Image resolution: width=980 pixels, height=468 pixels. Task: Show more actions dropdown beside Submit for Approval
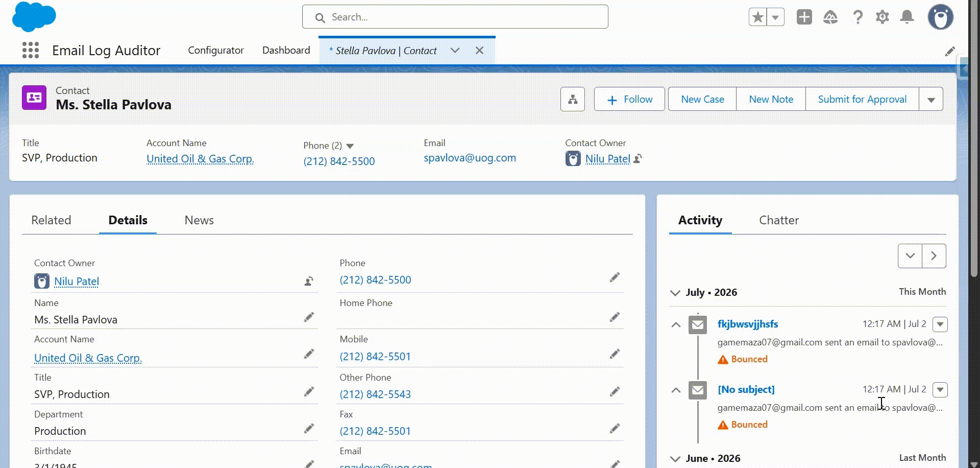(931, 99)
